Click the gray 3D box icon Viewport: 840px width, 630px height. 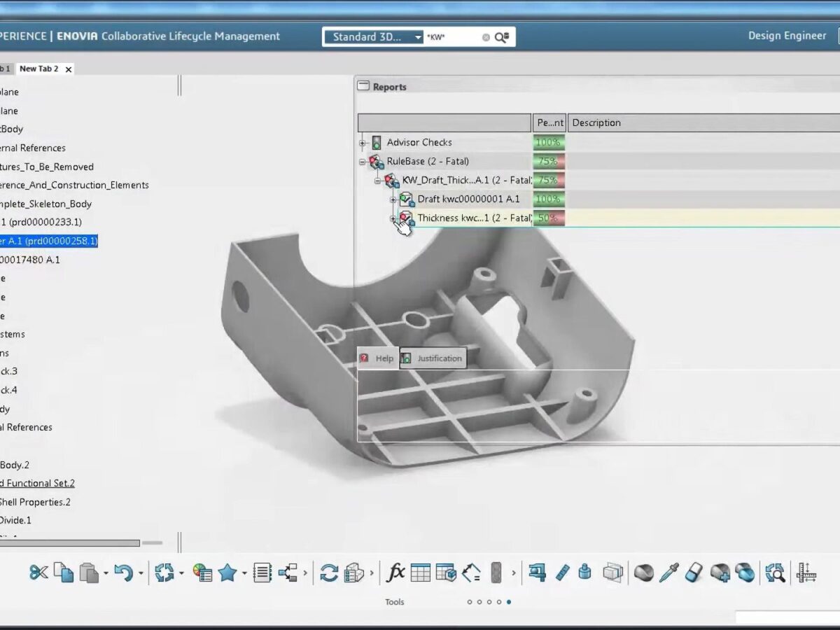[x=612, y=573]
